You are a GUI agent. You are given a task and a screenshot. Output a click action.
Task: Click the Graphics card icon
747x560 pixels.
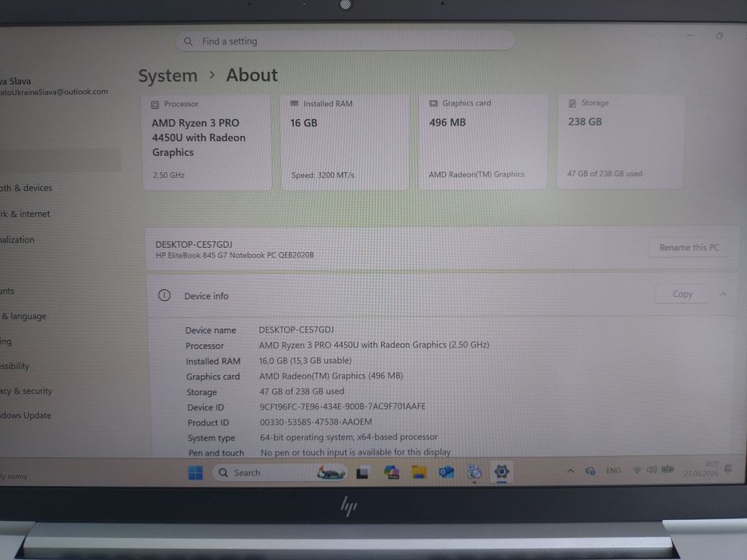point(433,103)
